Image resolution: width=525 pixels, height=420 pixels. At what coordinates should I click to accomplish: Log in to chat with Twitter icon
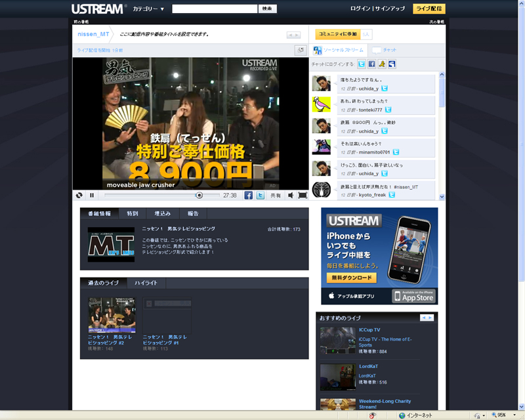pos(361,64)
